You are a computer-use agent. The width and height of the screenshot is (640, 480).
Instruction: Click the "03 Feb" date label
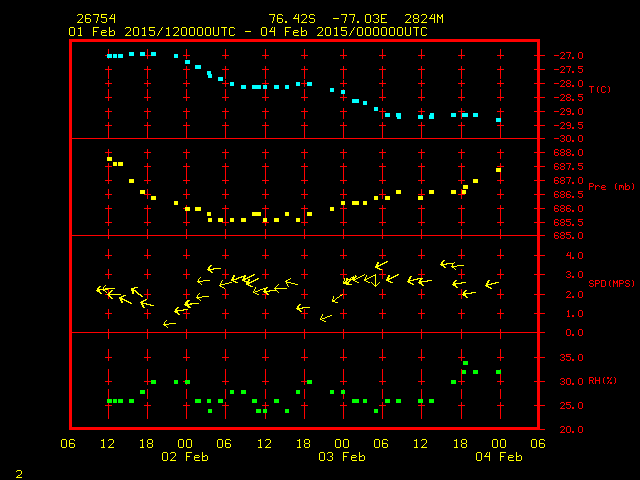pos(342,457)
